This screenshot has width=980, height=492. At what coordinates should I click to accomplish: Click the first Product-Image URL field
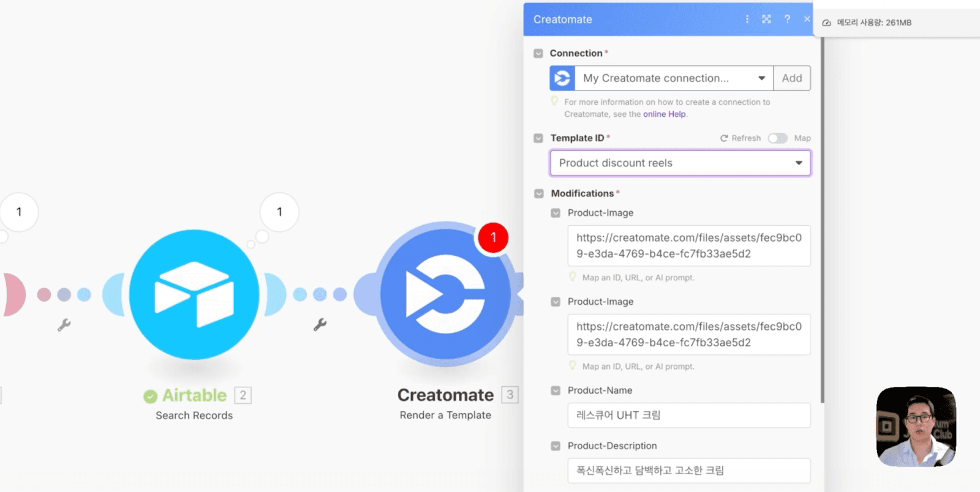point(689,245)
